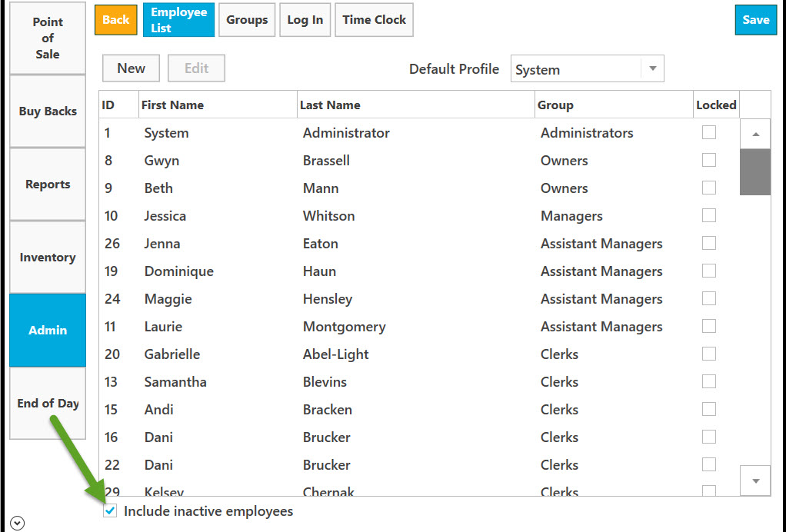786x532 pixels.
Task: Open End of Day section
Action: pyautogui.click(x=48, y=404)
